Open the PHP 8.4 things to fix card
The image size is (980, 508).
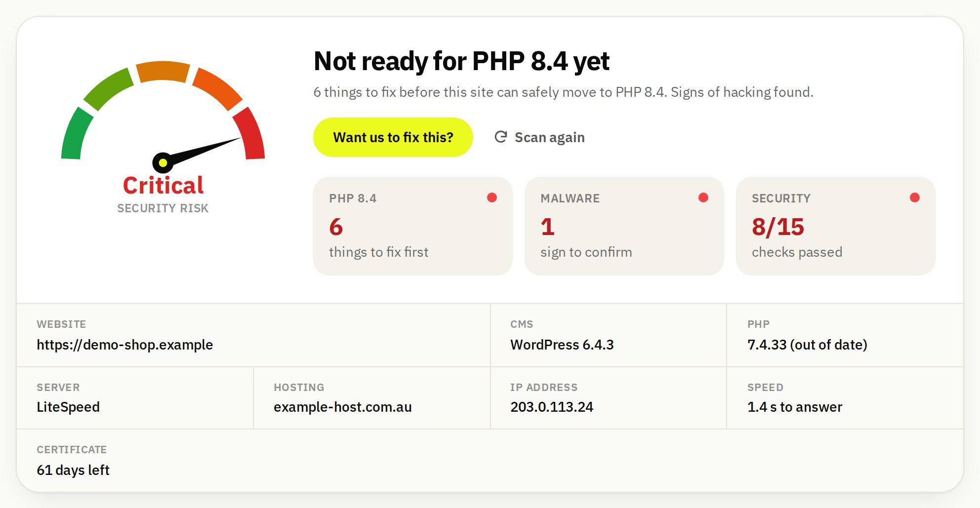(413, 226)
